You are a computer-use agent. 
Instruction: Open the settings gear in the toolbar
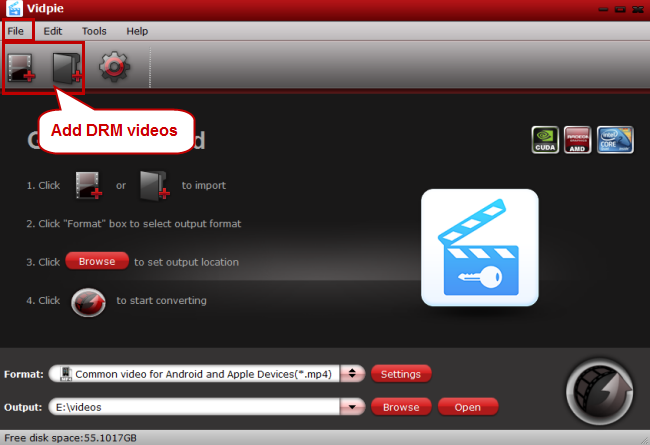(114, 66)
